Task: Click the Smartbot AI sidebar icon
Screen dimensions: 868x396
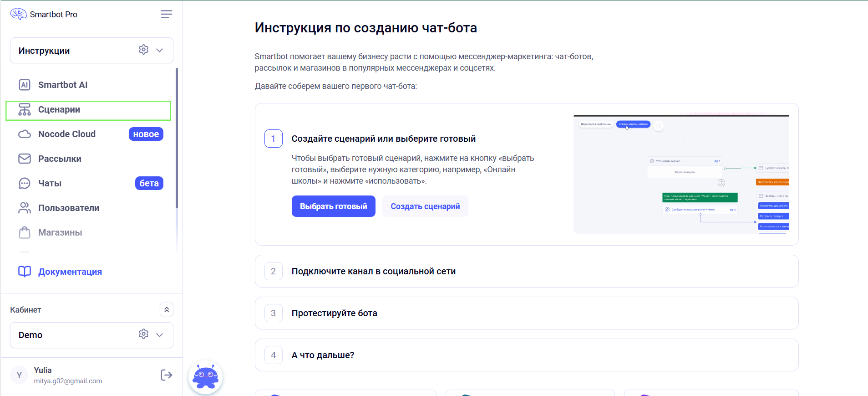Action: [25, 85]
